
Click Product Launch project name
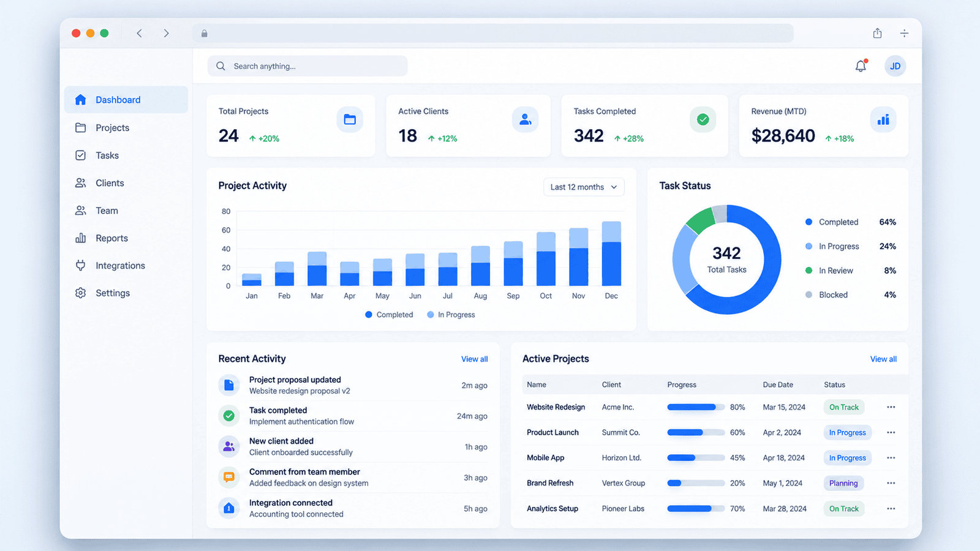pos(552,432)
